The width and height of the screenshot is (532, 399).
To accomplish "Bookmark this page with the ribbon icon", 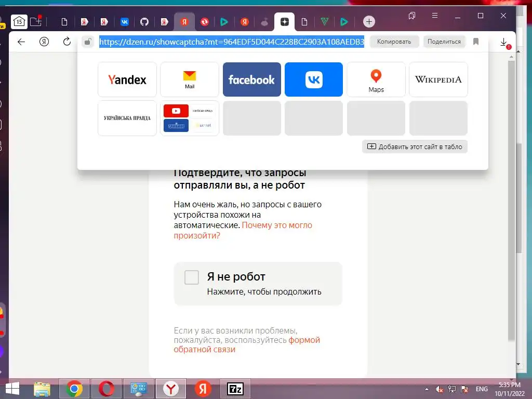I will (476, 42).
